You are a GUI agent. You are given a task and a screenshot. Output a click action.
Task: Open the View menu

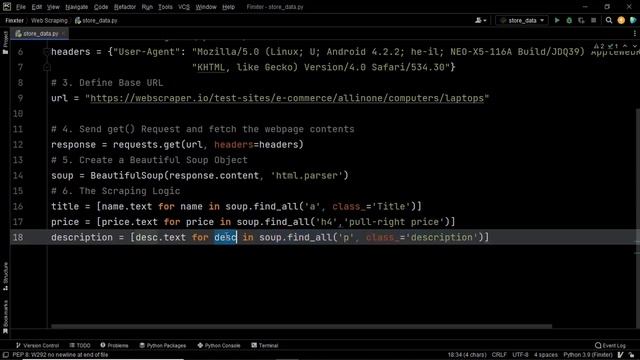(x=53, y=7)
